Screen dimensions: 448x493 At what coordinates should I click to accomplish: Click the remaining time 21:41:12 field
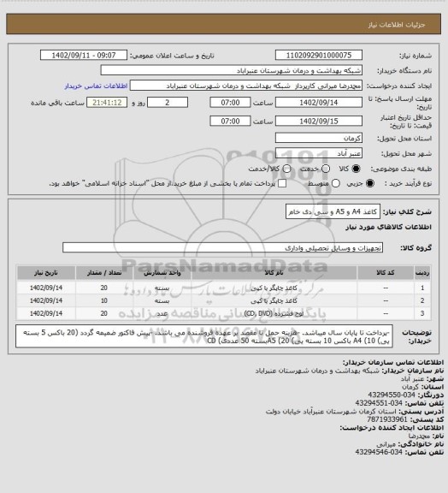click(107, 103)
